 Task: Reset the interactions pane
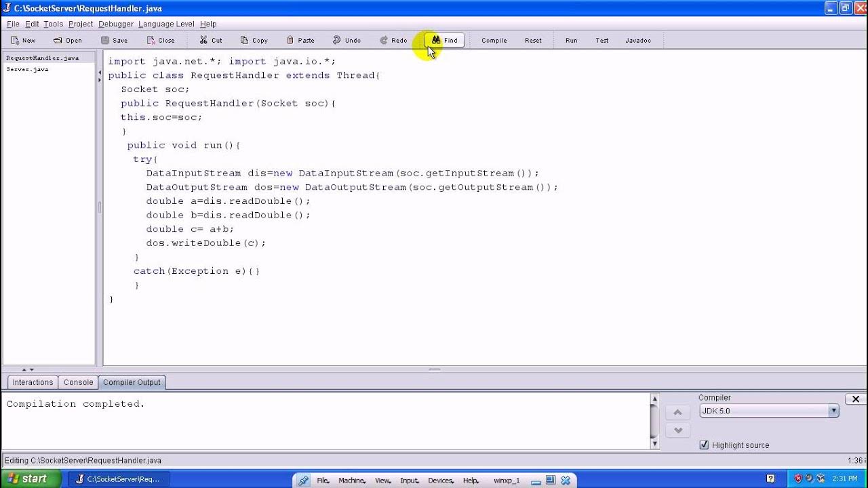(x=533, y=41)
